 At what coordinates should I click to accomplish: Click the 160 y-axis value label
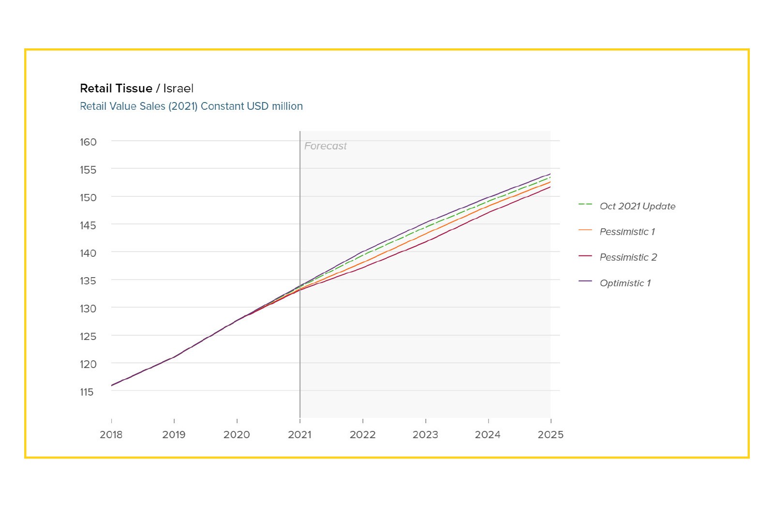pyautogui.click(x=88, y=142)
